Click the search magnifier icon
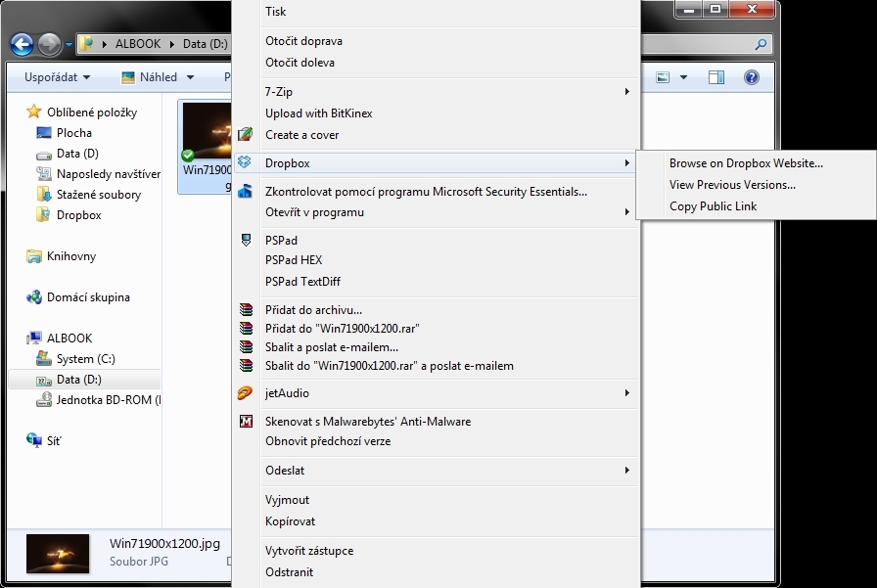The image size is (877, 588). point(761,44)
